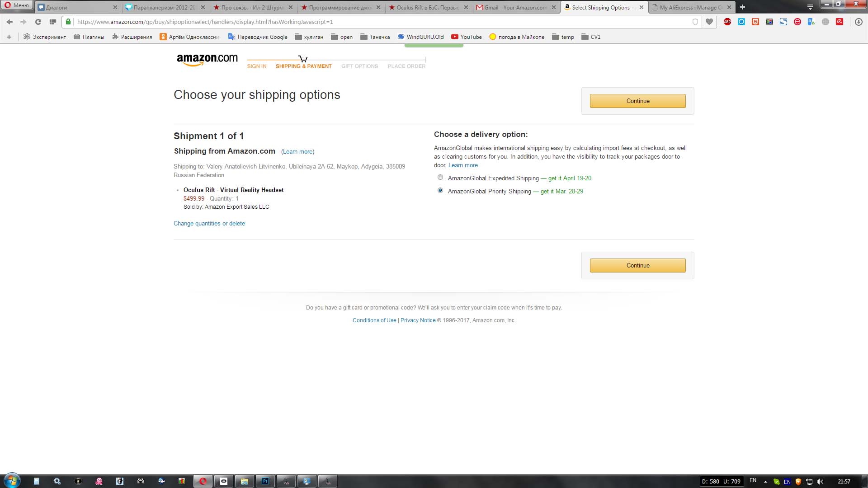Reload the page with the refresh icon
This screenshot has height=488, width=868.
(38, 22)
